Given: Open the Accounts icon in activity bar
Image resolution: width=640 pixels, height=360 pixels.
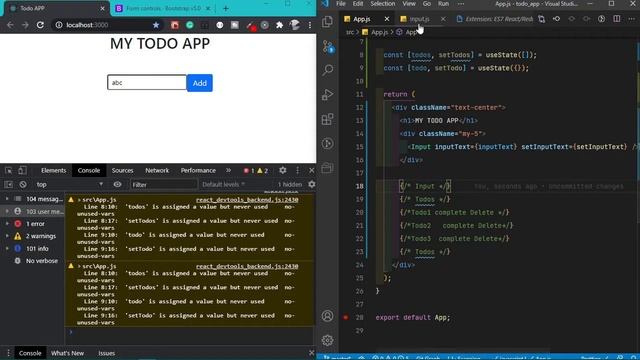Looking at the screenshot, I should (327, 316).
